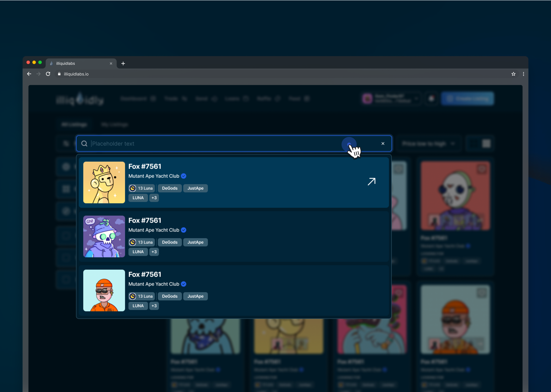
Task: Click the 13 Luna price chip, second result
Action: [x=142, y=242]
